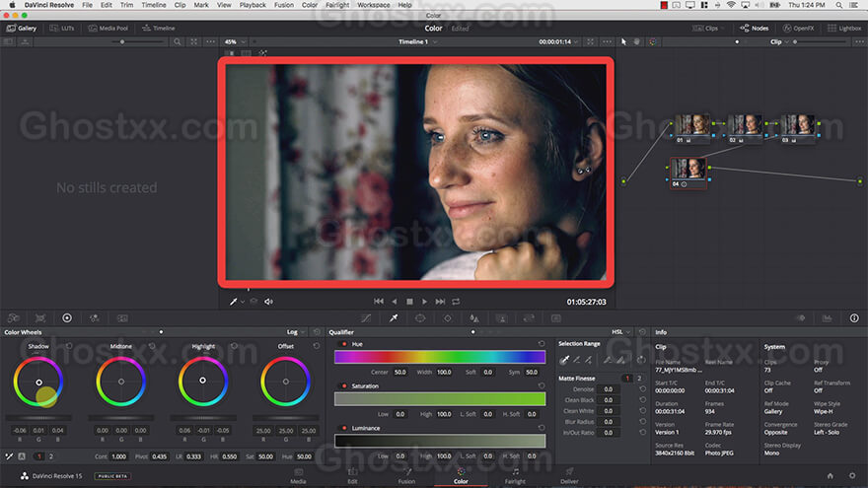Viewport: 868px width, 488px height.
Task: Toggle the OpenFX panel button
Action: tap(798, 29)
